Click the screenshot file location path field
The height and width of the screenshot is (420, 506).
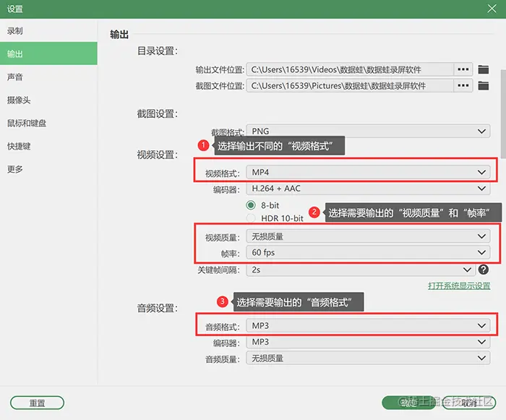(350, 85)
